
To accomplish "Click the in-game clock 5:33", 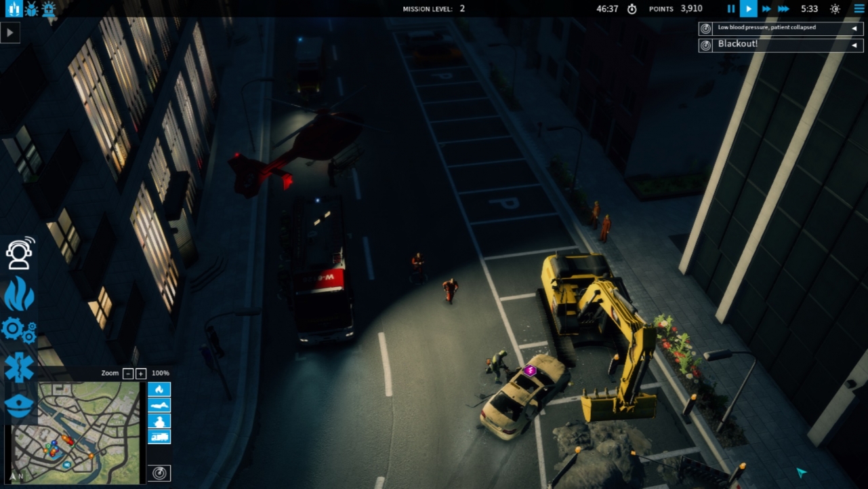I will pyautogui.click(x=810, y=9).
